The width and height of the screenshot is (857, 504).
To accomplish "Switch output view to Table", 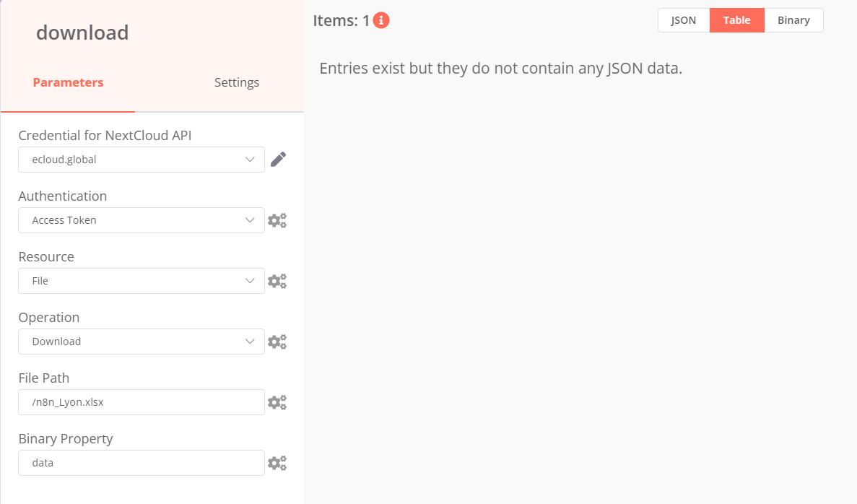I will click(736, 20).
